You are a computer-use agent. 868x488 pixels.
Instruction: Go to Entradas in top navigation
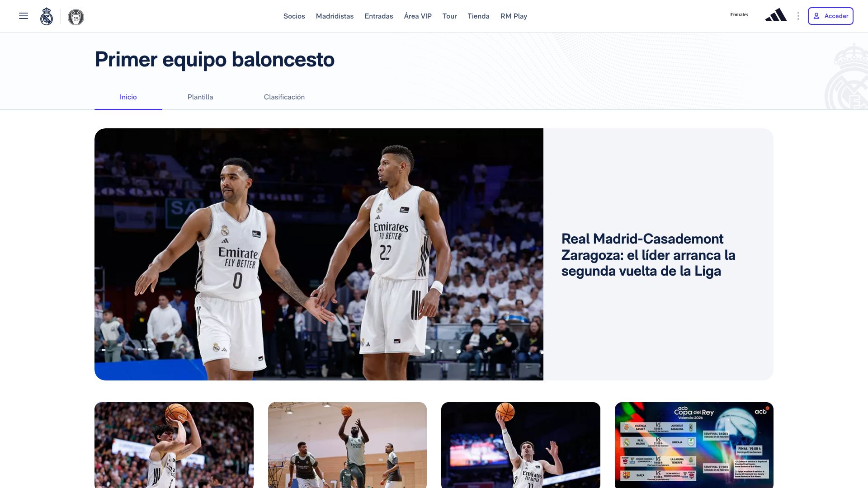379,16
